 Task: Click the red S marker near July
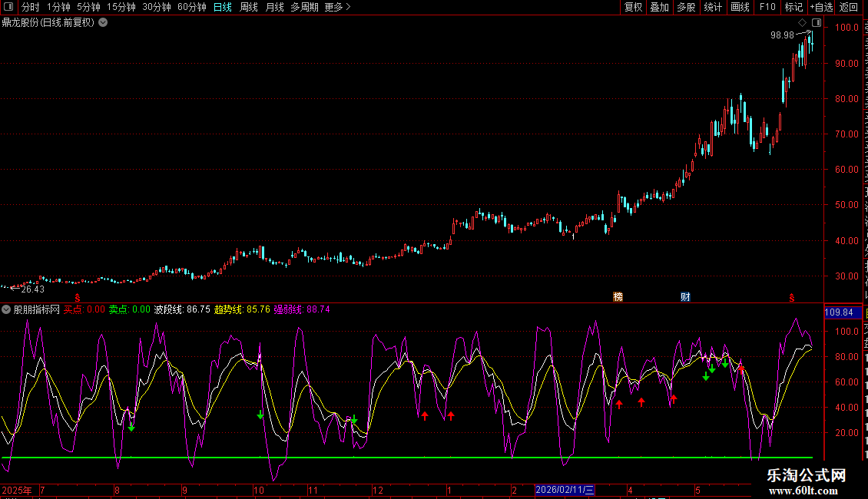77,298
